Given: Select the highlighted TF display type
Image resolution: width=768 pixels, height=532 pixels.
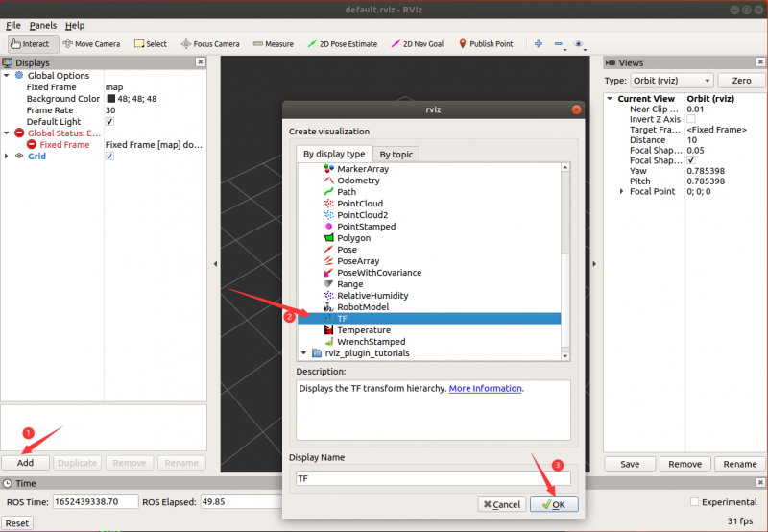Looking at the screenshot, I should [429, 319].
